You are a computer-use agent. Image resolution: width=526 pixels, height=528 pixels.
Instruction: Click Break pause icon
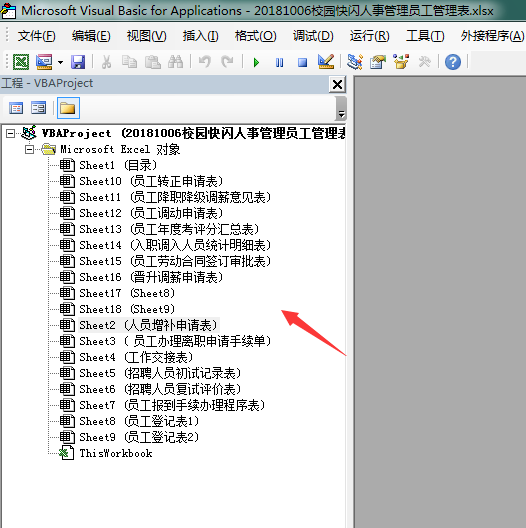point(280,63)
